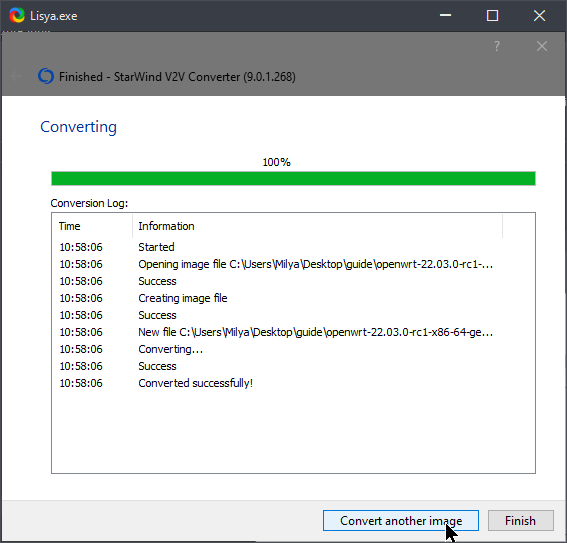Click Convert another image button

click(x=401, y=521)
